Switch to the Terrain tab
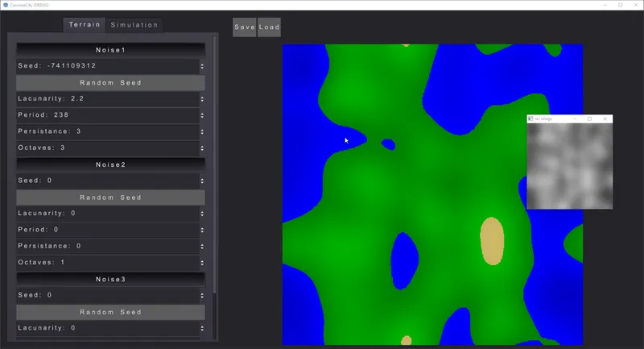Viewport: 644px width, 349px height. tap(85, 25)
